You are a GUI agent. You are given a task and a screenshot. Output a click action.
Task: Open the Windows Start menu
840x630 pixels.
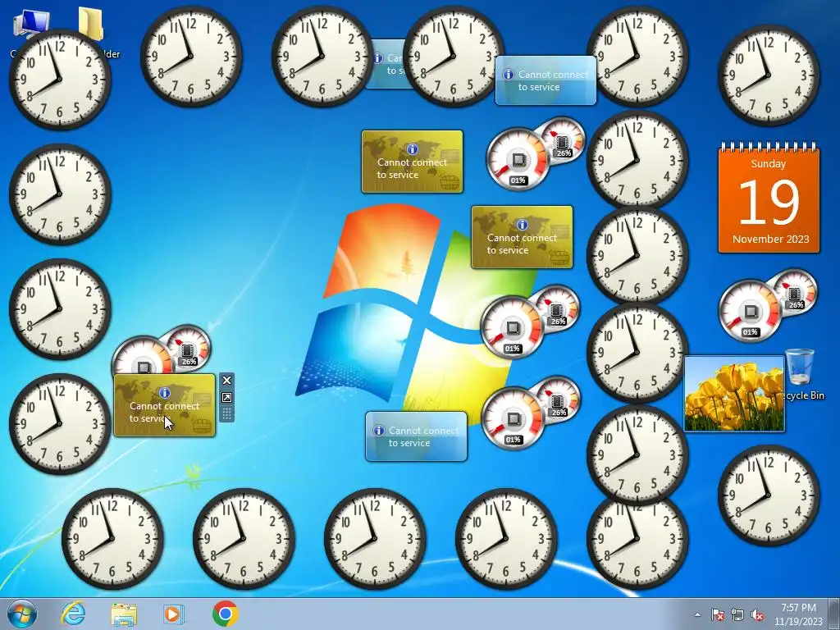pyautogui.click(x=22, y=614)
